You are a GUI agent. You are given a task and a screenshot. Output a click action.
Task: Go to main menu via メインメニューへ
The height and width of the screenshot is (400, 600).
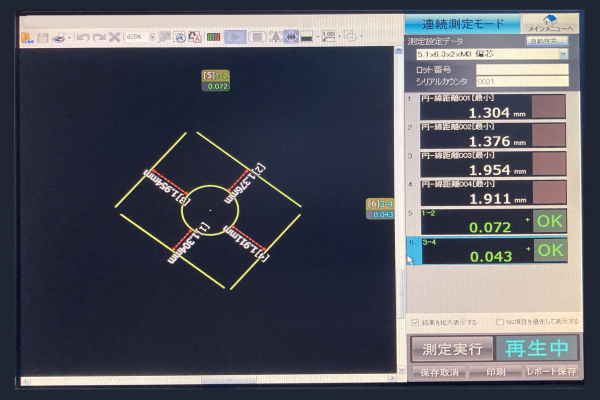click(550, 24)
